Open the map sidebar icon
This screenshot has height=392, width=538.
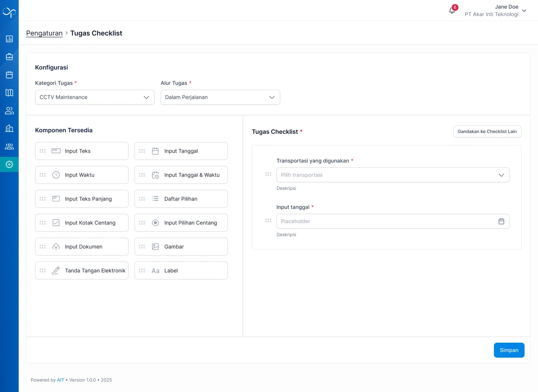(x=9, y=93)
